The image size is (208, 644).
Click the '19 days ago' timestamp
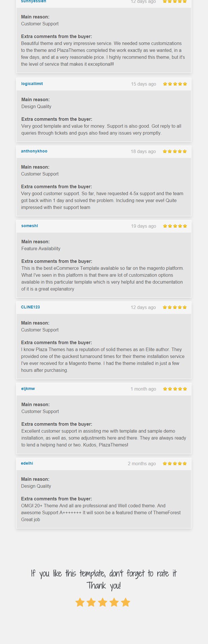(144, 226)
